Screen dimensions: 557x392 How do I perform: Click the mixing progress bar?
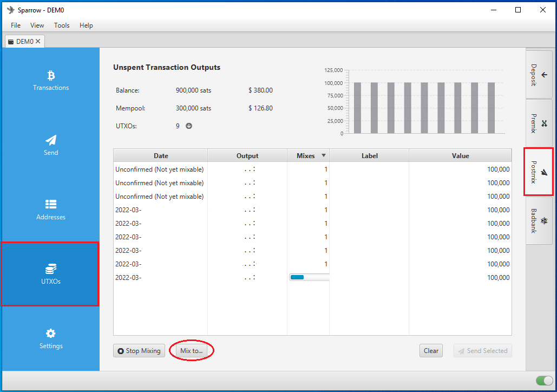pos(310,277)
